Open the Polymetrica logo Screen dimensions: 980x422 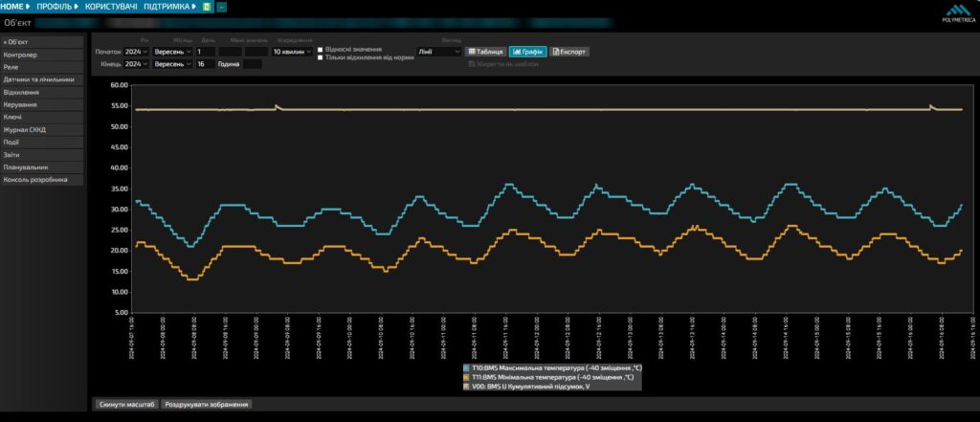point(957,12)
